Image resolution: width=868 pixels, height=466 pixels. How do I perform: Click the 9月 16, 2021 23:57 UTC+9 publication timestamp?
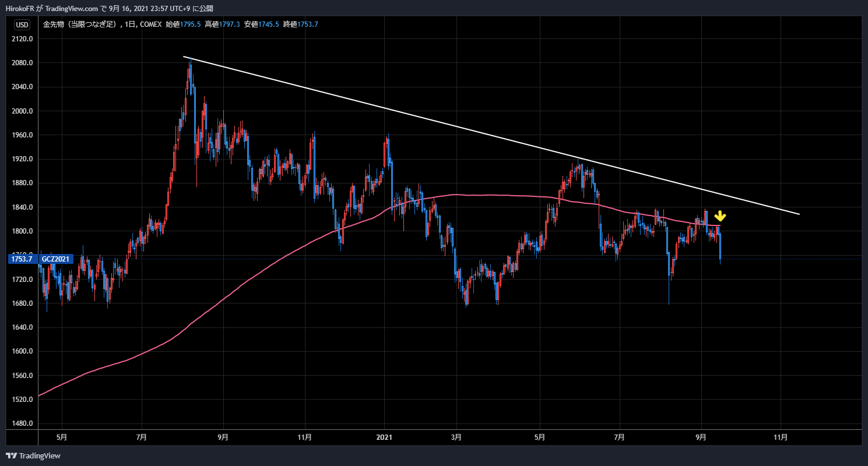149,8
